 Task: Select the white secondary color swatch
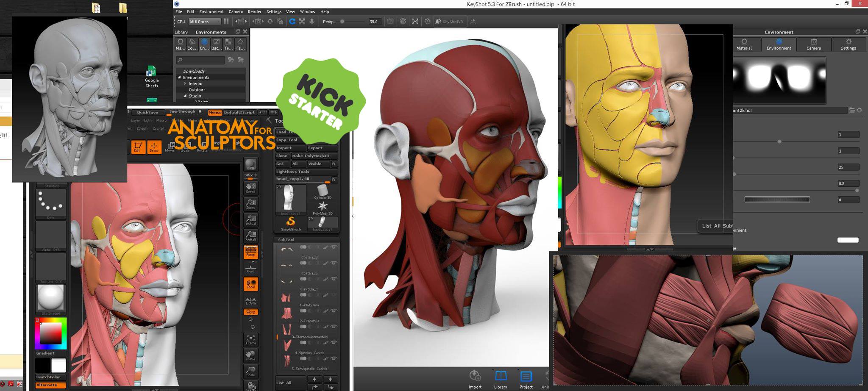58,365
